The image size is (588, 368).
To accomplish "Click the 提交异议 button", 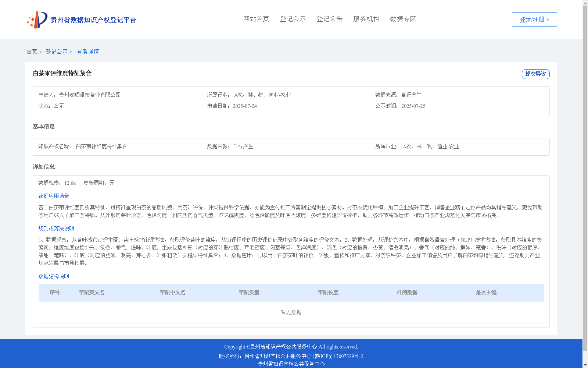I will click(x=535, y=74).
